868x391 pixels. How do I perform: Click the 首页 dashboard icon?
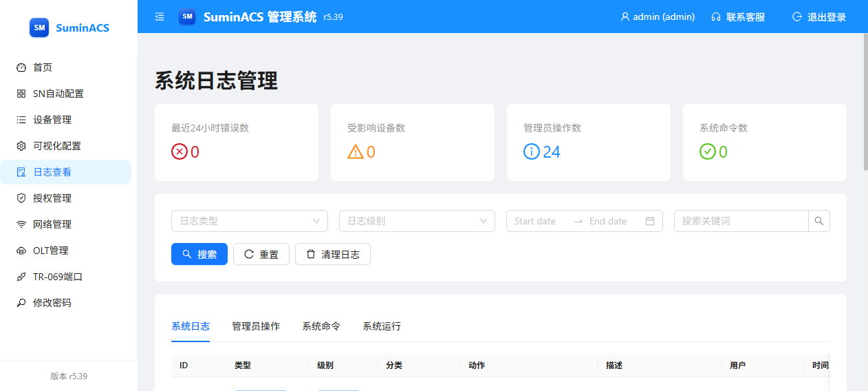(21, 67)
